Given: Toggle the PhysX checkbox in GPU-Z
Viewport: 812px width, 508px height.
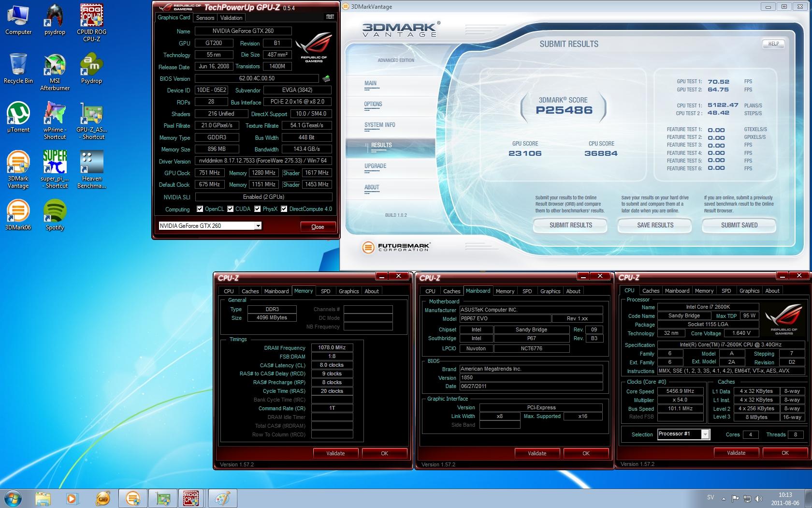Looking at the screenshot, I should [258, 209].
